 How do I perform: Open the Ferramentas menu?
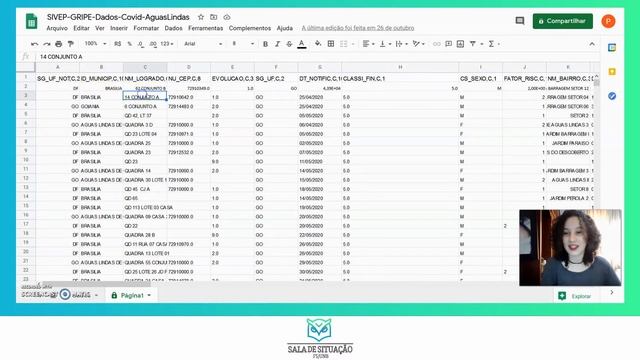[x=205, y=28]
